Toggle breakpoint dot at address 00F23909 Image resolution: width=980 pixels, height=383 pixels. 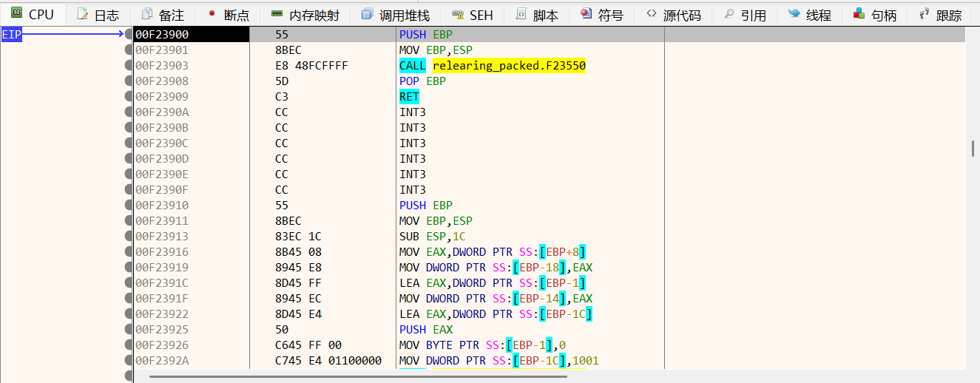click(x=129, y=97)
